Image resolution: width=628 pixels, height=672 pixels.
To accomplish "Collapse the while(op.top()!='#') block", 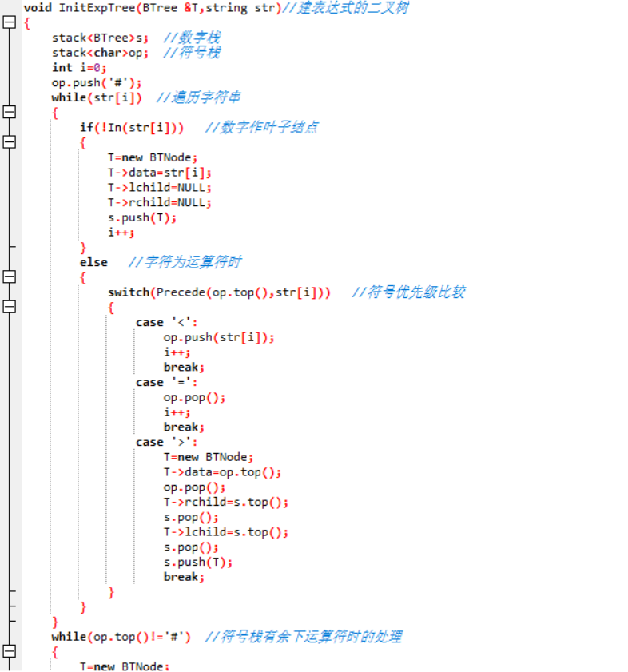I will click(9, 651).
